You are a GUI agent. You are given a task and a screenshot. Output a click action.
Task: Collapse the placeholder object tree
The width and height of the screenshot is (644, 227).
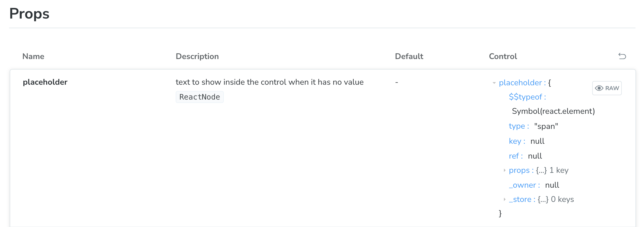(x=494, y=83)
